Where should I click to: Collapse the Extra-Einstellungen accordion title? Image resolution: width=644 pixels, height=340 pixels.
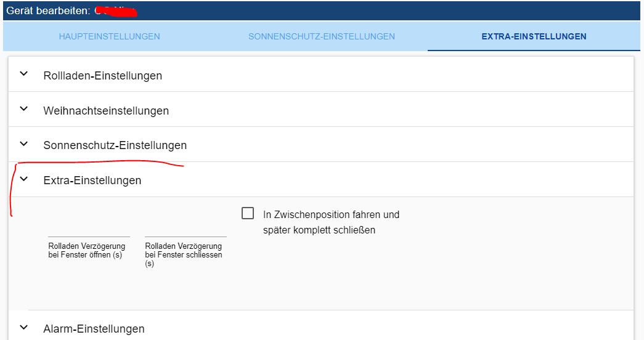pos(92,180)
